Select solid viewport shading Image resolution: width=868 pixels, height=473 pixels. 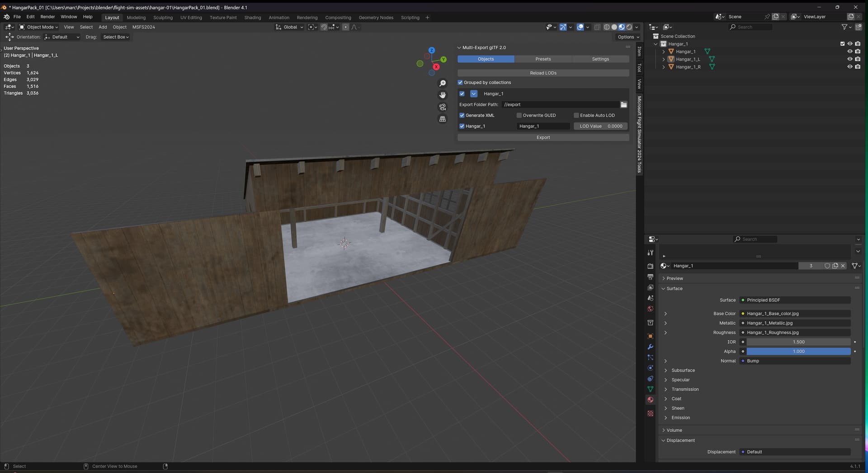614,27
